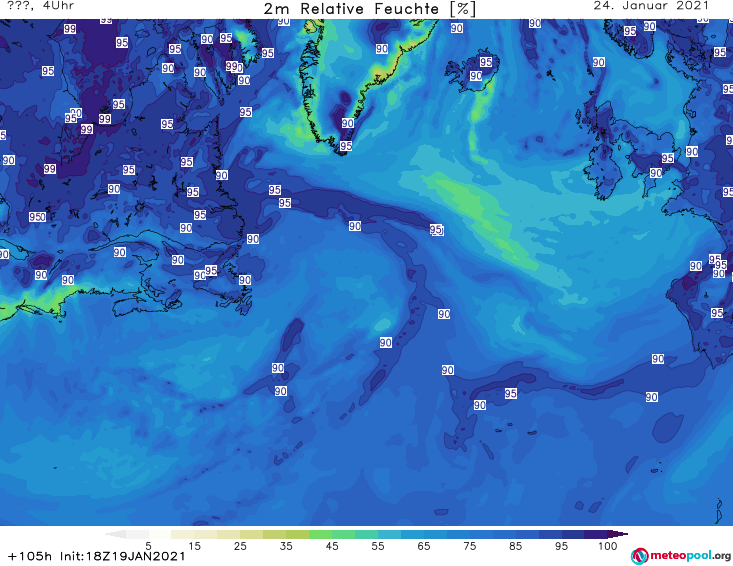Click the "90" contour label on Iceland
Screen dimensions: 733x566
(x=476, y=76)
